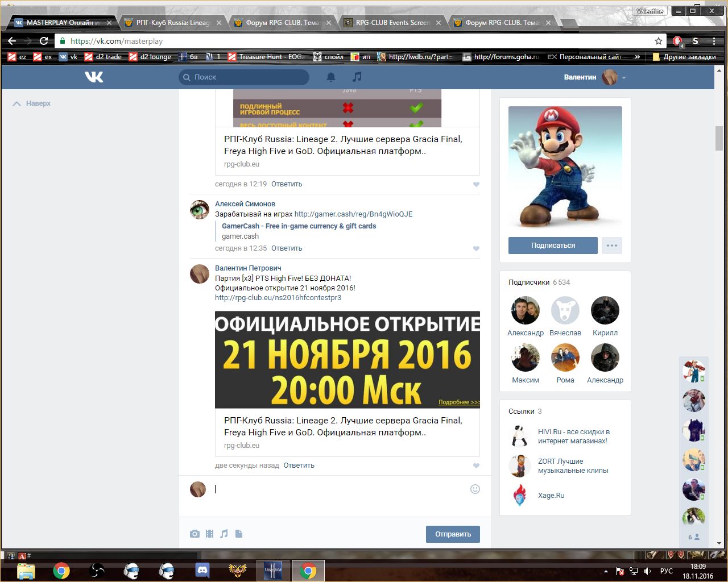Open the VK music note icon in header
The height and width of the screenshot is (582, 728).
357,77
